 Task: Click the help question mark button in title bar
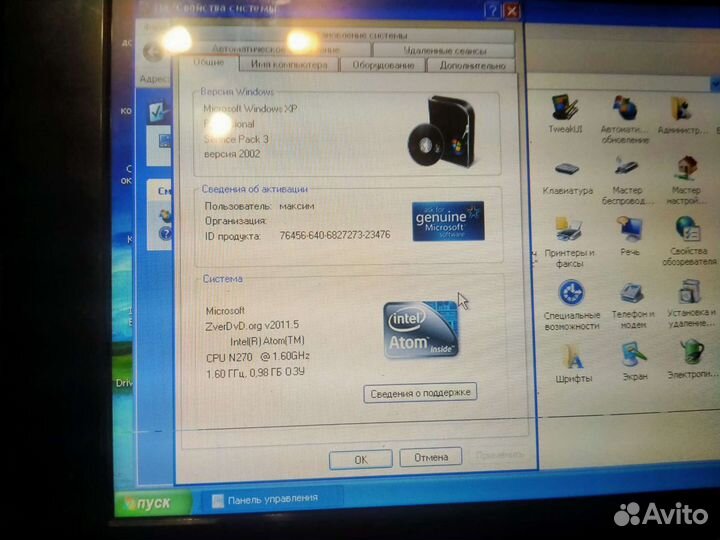[x=492, y=10]
